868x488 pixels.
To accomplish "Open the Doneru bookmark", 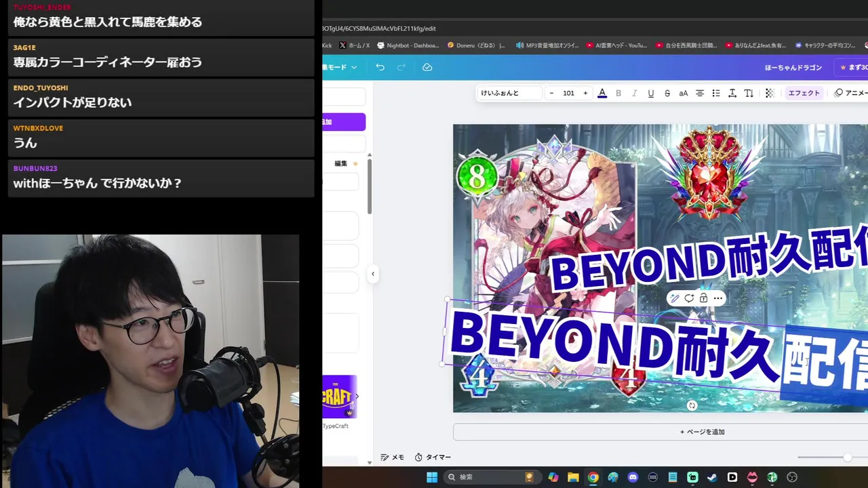I will 476,45.
